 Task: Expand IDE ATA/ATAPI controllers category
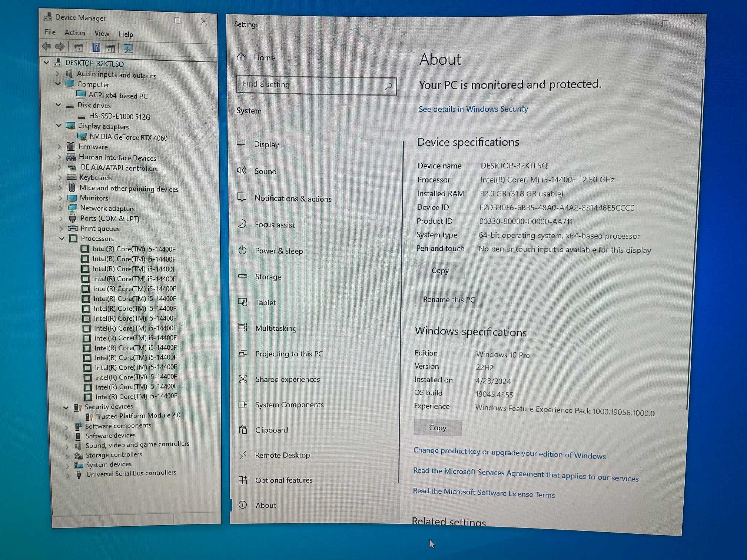[x=60, y=167]
